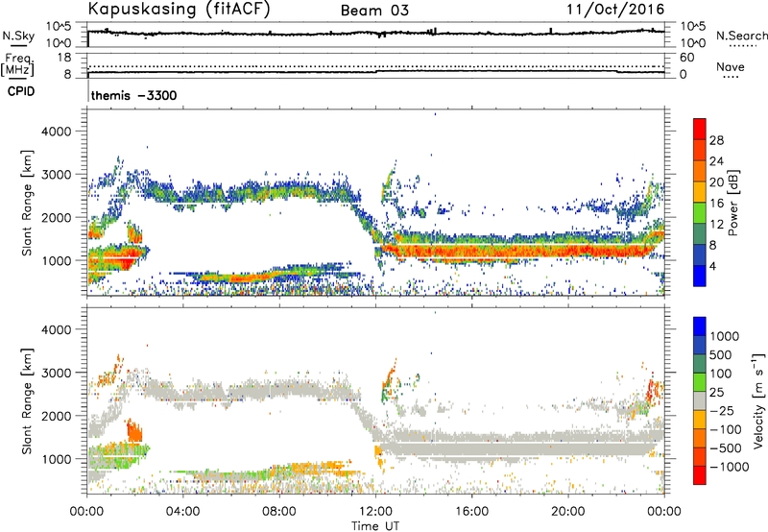
Task: Click the date '11/Oct/2016'
Action: point(615,10)
